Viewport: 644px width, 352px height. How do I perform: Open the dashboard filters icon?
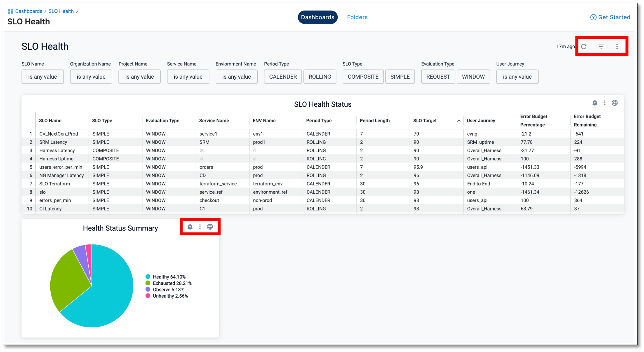(601, 47)
